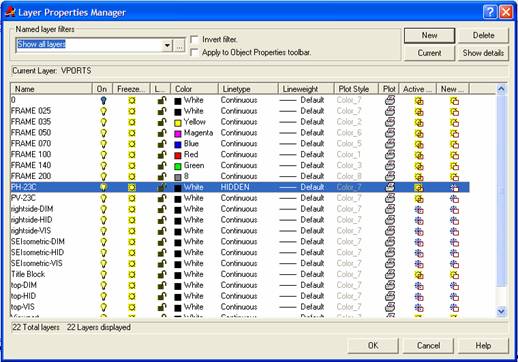Click the Linetype column header
The height and width of the screenshot is (362, 518).
click(248, 89)
